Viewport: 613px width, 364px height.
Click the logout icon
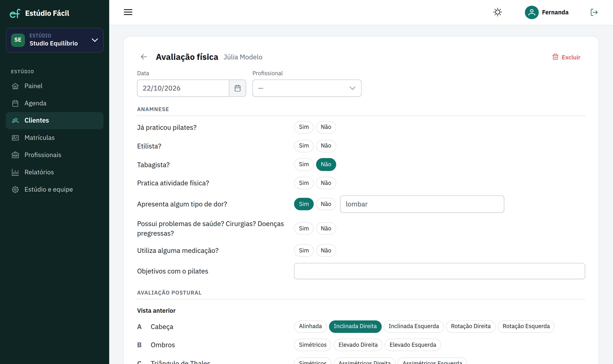coord(594,12)
